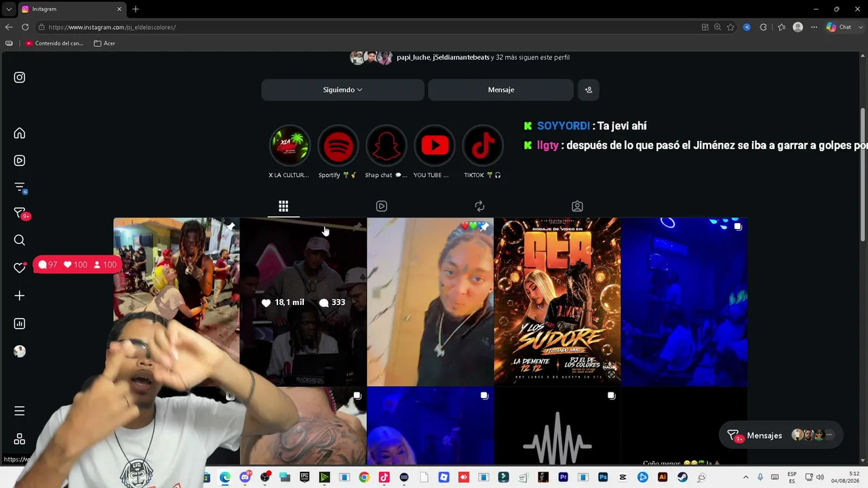Viewport: 868px width, 488px height.
Task: Open a new browser tab
Action: 136,9
